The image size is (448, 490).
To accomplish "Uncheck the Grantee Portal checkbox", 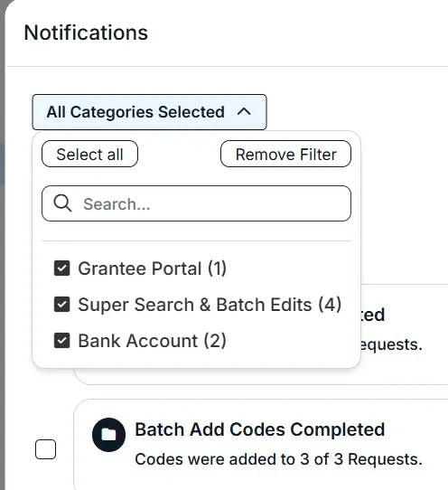I will [61, 269].
